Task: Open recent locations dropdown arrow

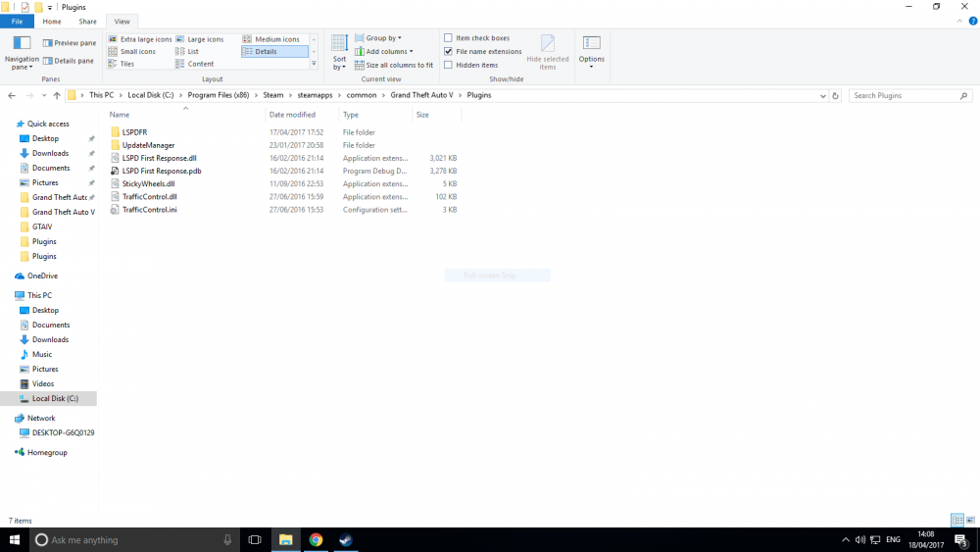Action: [x=44, y=96]
